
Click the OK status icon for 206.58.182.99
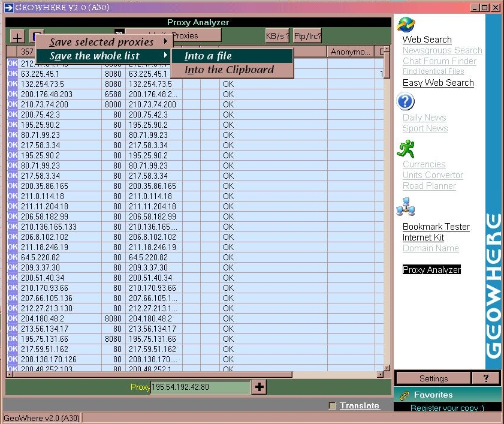tap(12, 216)
